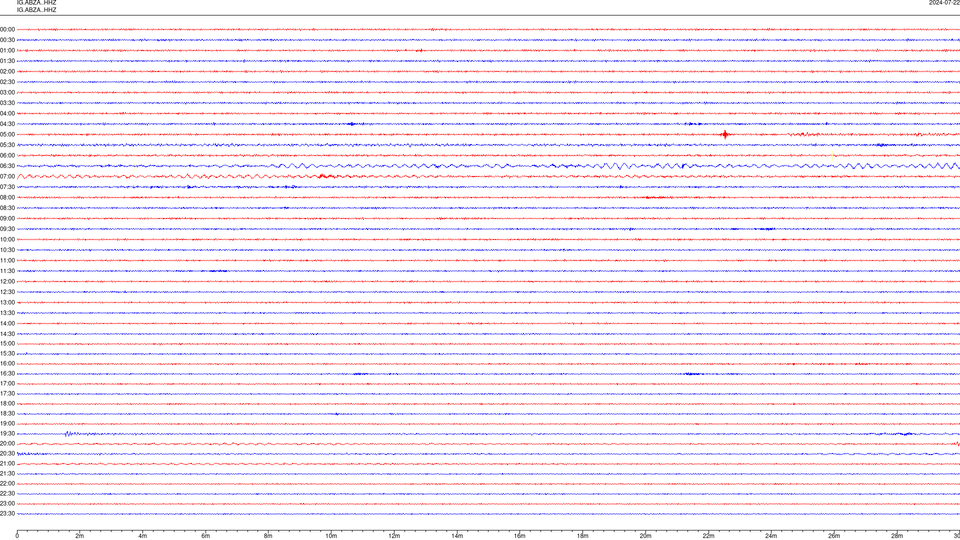The height and width of the screenshot is (540, 960).
Task: Click the 04:00 row label
Action: tap(7, 114)
